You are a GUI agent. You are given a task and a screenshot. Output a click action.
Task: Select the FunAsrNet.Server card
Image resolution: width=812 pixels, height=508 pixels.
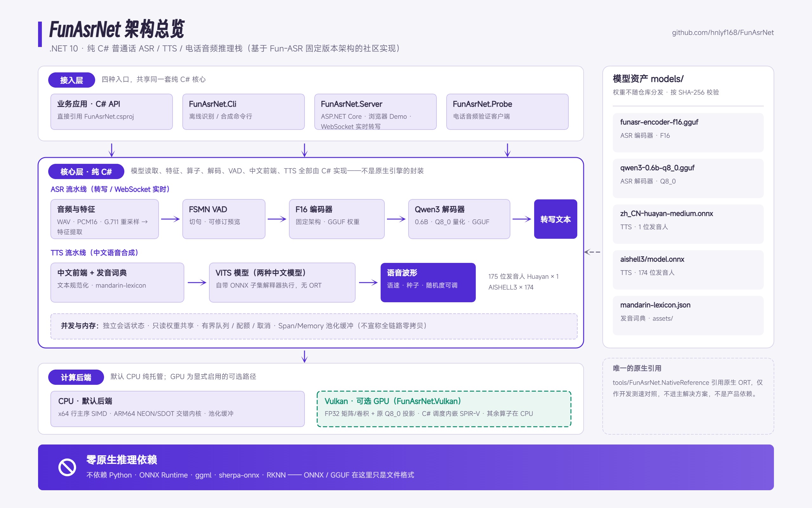click(375, 111)
